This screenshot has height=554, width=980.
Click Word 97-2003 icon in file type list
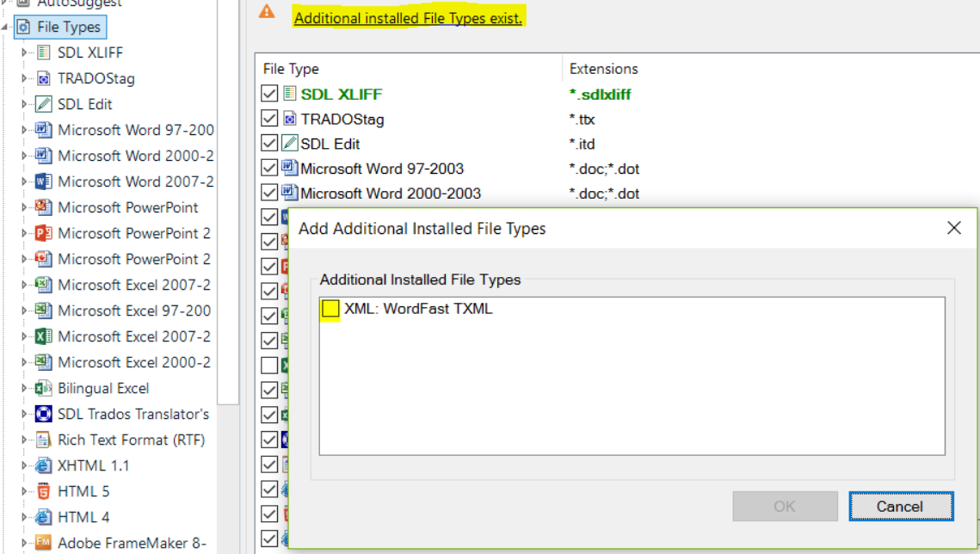289,168
